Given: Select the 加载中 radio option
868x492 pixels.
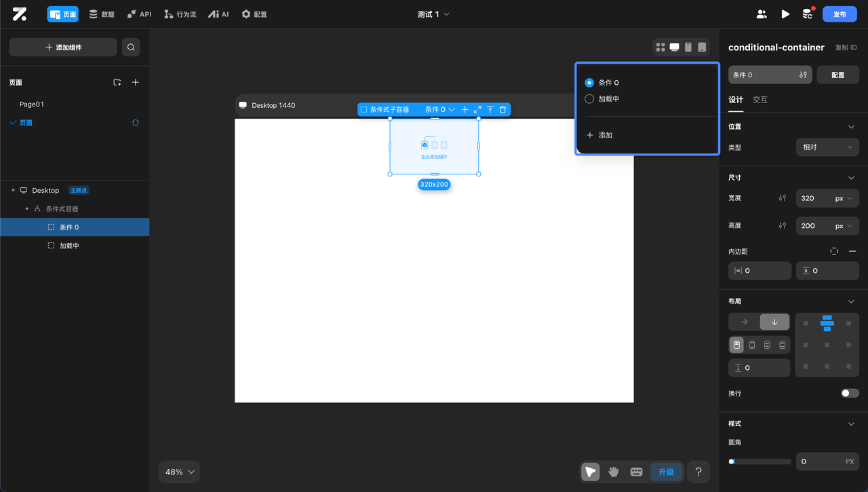Looking at the screenshot, I should tap(589, 99).
